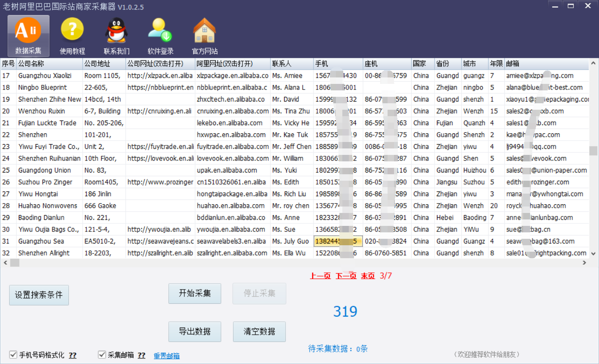Click vertical scrollbar down arrow
This screenshot has width=599, height=364.
pyautogui.click(x=593, y=254)
